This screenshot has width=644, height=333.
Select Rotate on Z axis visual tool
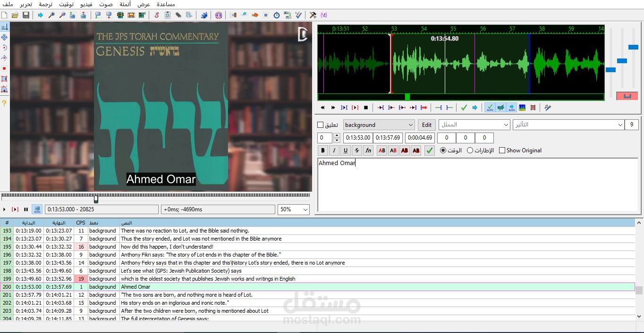(4, 48)
